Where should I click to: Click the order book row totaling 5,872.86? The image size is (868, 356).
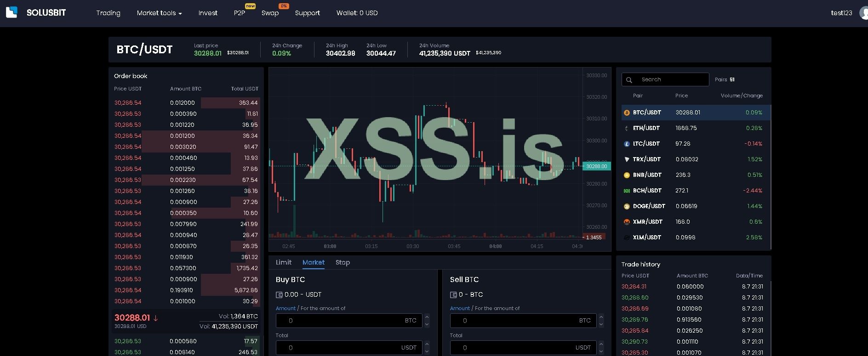(x=186, y=290)
